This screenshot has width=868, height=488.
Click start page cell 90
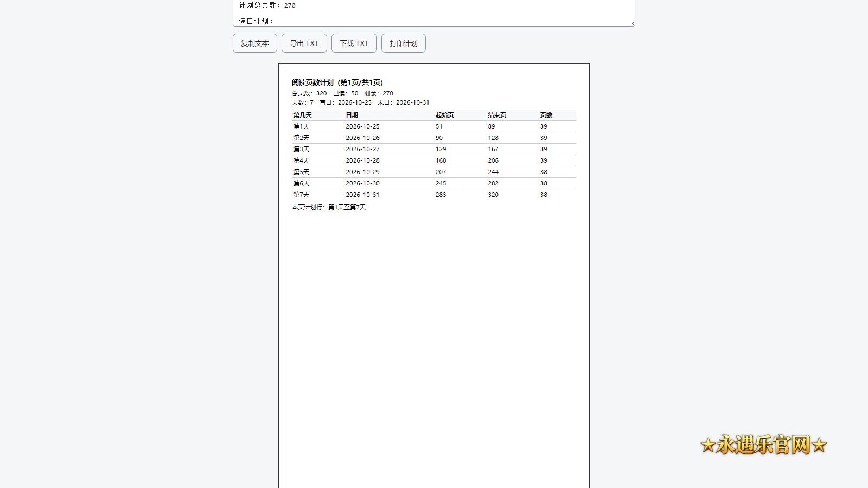(x=439, y=138)
